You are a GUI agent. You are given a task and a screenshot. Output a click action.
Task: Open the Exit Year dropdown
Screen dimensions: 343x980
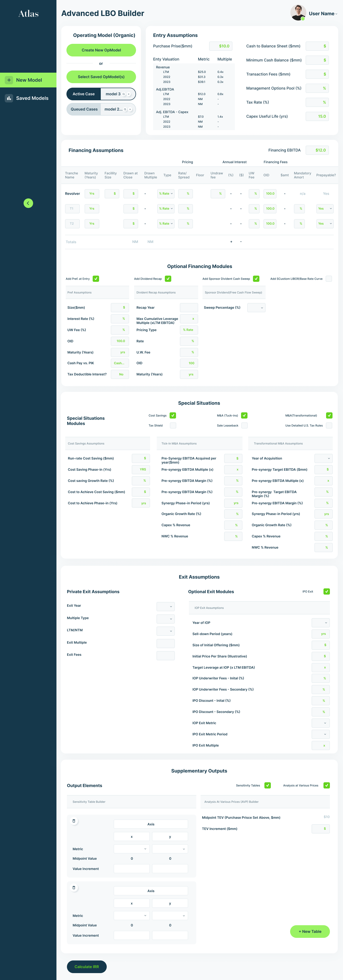(166, 606)
